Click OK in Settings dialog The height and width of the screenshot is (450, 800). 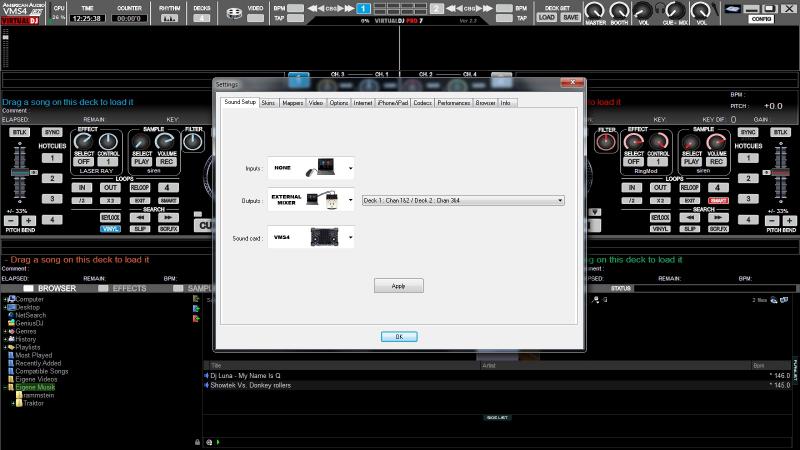pyautogui.click(x=399, y=337)
